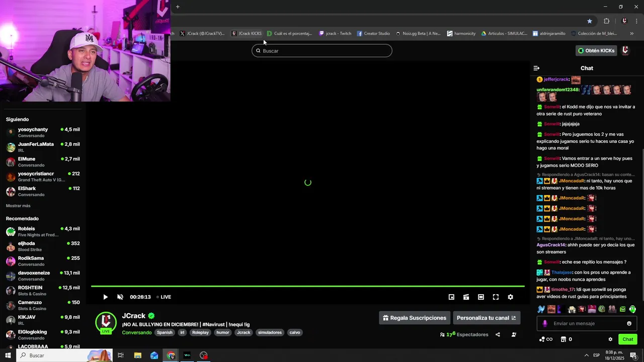Screen dimensions: 644x362
Task: Open Noiz.gg Beta bookmark
Action: coord(418,34)
